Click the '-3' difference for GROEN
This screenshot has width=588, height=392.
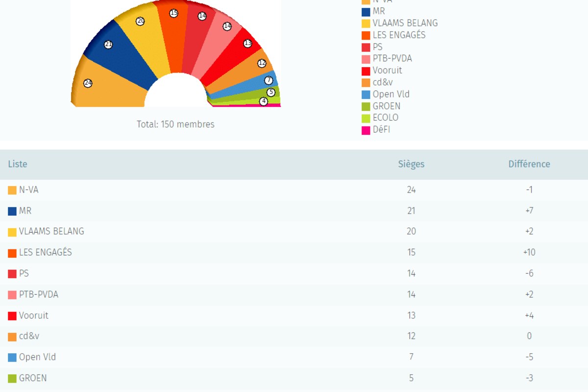click(x=529, y=378)
